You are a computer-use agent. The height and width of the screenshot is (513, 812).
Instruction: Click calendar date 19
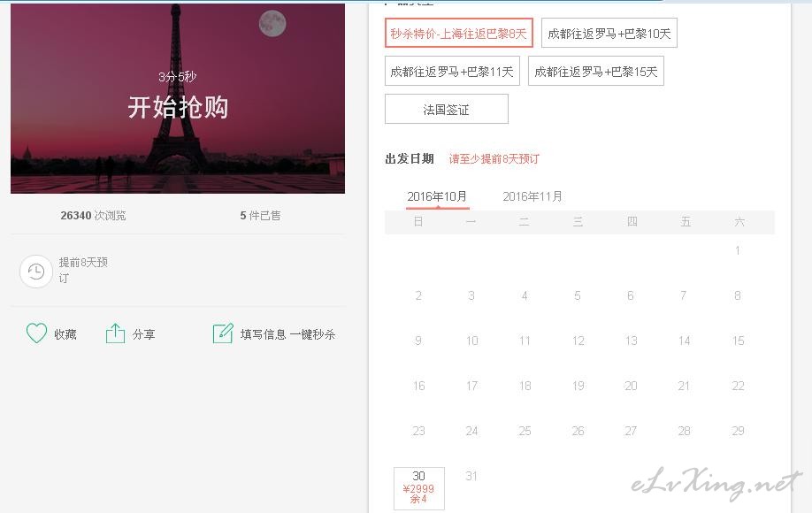(578, 386)
